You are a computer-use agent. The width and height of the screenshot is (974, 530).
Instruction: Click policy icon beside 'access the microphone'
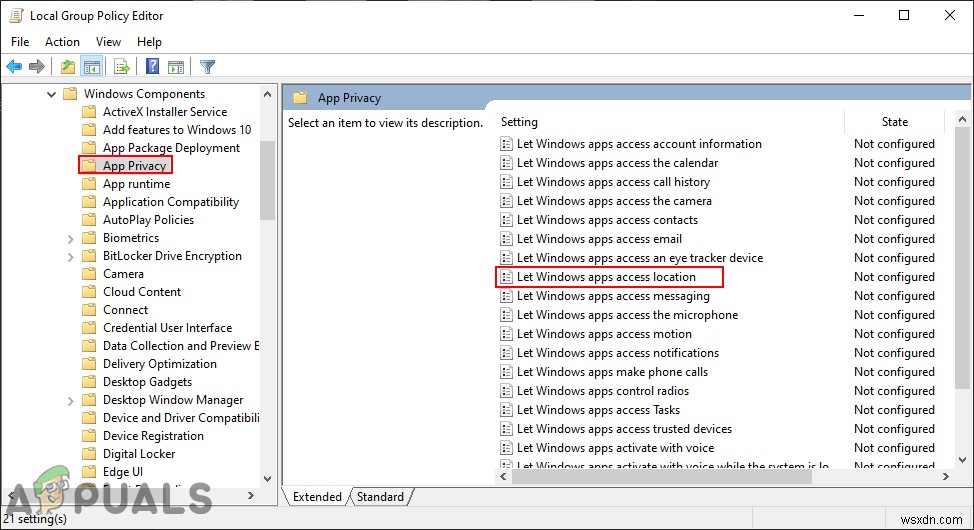(506, 315)
